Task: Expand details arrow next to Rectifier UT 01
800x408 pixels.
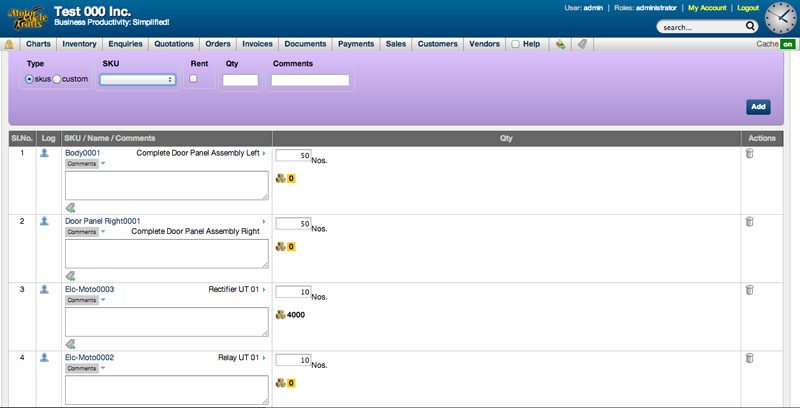Action: 264,290
